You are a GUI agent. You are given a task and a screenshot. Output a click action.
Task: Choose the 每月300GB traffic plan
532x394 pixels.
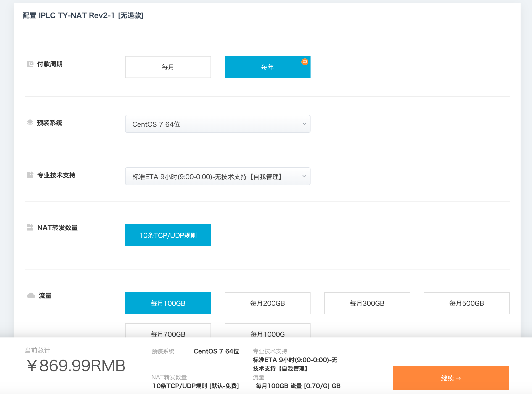coord(367,303)
